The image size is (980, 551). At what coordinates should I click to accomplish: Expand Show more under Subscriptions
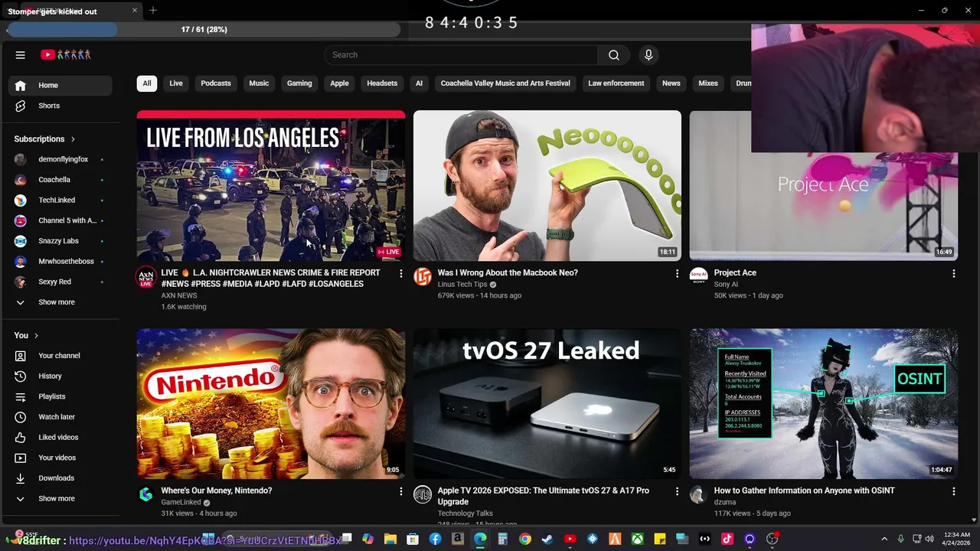tap(60, 302)
